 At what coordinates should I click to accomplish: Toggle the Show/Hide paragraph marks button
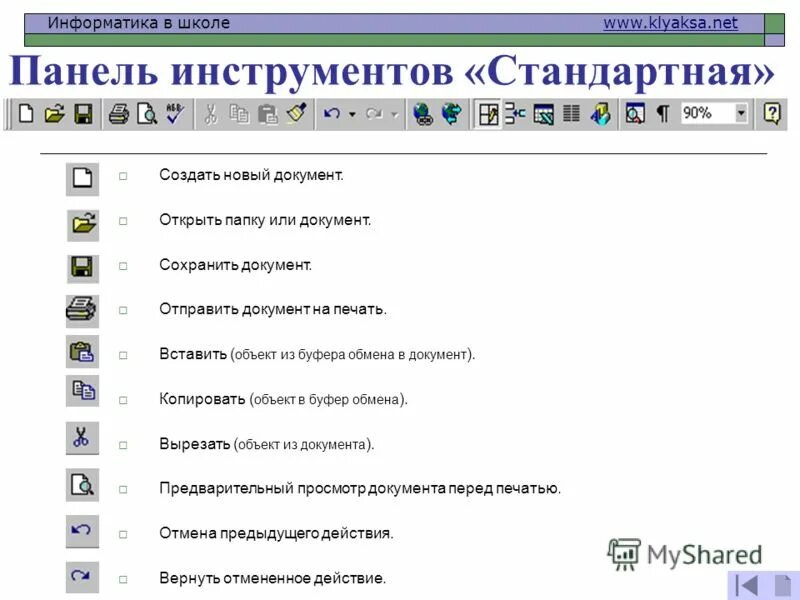click(x=661, y=113)
